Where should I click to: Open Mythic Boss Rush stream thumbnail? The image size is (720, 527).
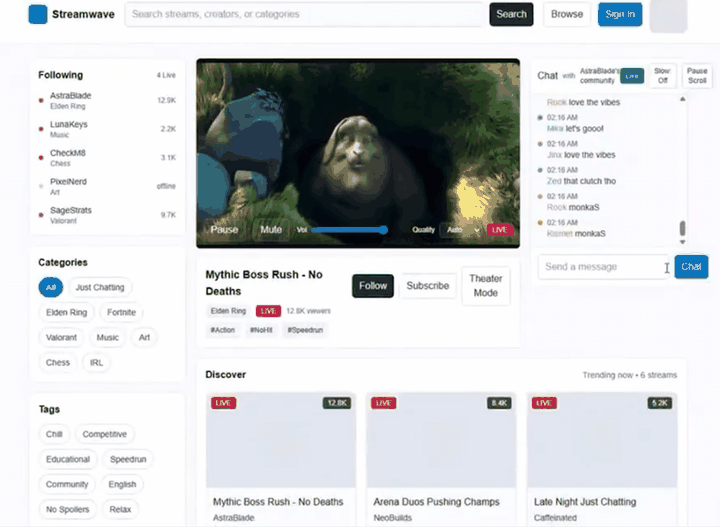point(281,440)
